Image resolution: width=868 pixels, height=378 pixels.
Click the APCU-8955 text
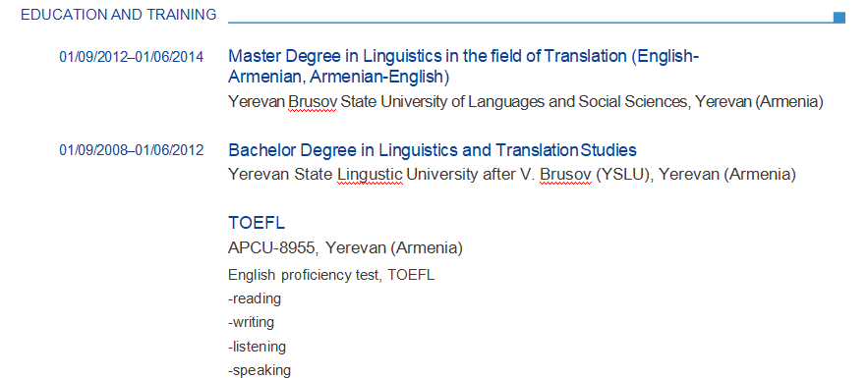[x=273, y=247]
